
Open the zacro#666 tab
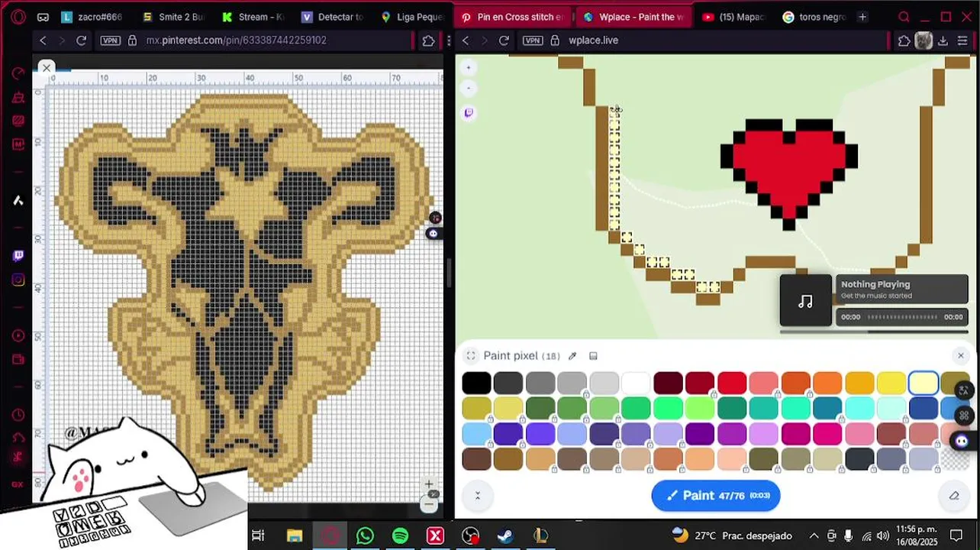pyautogui.click(x=92, y=17)
